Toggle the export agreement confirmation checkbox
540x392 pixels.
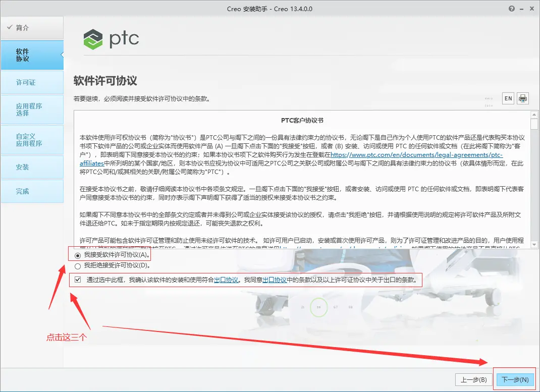tap(78, 279)
